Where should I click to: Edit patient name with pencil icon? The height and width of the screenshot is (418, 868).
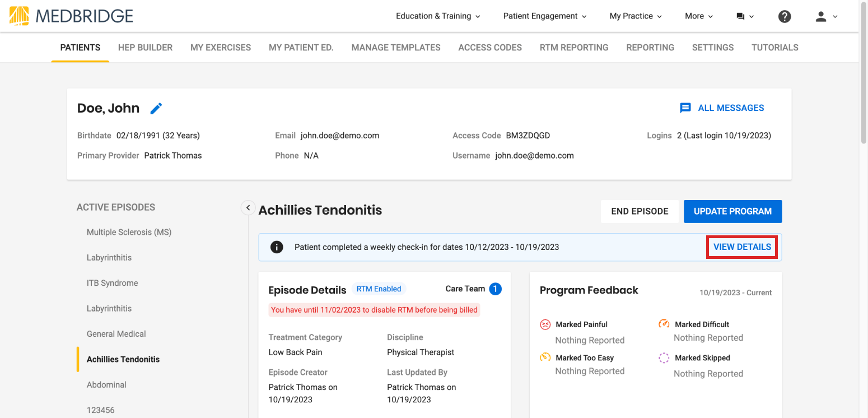pos(156,108)
